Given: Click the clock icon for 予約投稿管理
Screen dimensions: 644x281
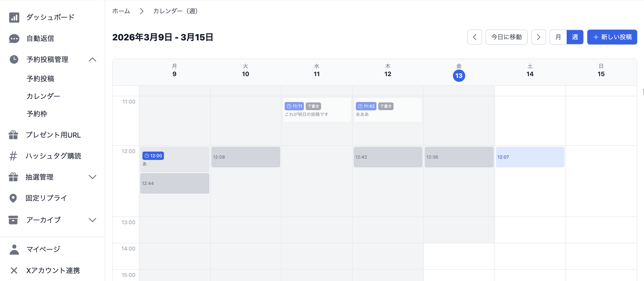Looking at the screenshot, I should click(14, 59).
